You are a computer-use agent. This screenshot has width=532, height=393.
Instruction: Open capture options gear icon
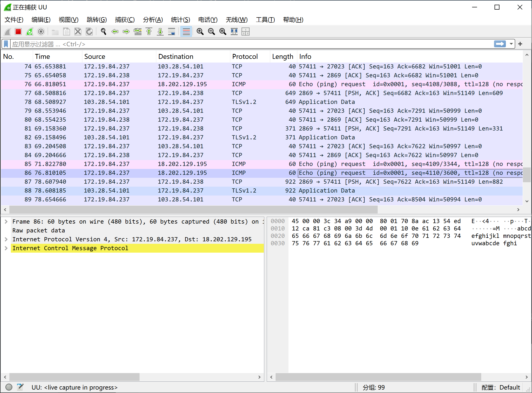41,32
